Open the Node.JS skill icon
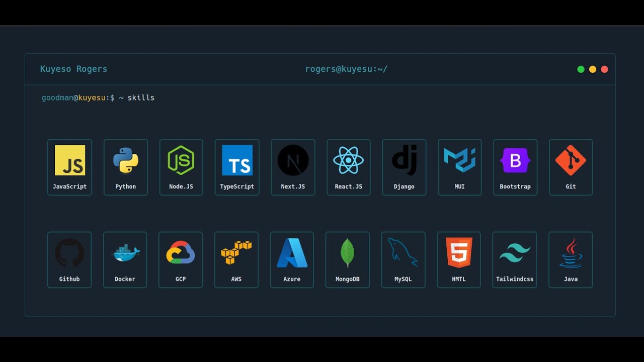This screenshot has width=644, height=362. coord(181,160)
